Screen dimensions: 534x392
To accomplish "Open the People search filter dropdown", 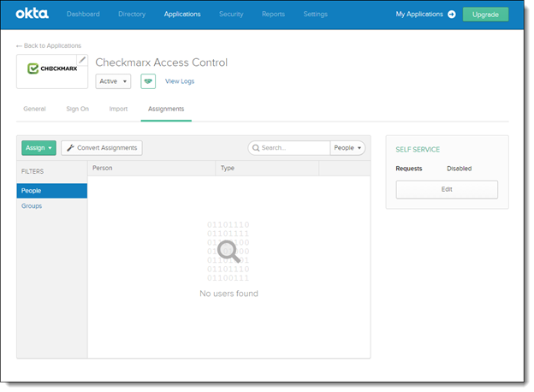I will (347, 148).
